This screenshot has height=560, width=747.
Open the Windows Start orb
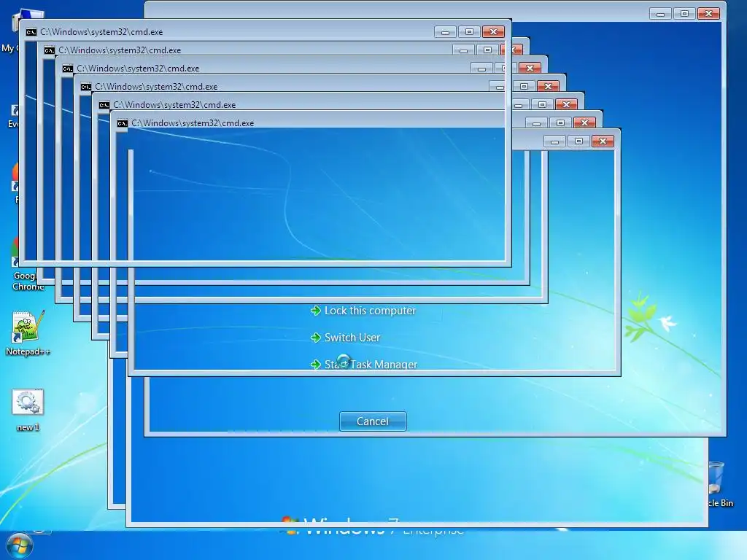(x=20, y=545)
